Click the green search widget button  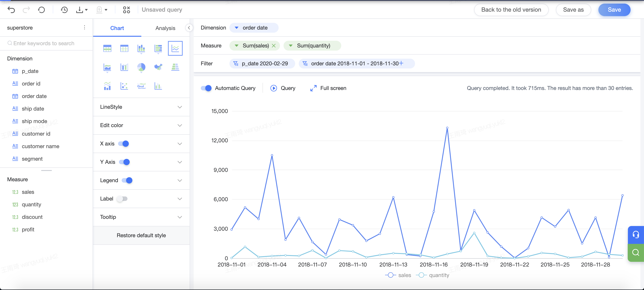(x=636, y=252)
